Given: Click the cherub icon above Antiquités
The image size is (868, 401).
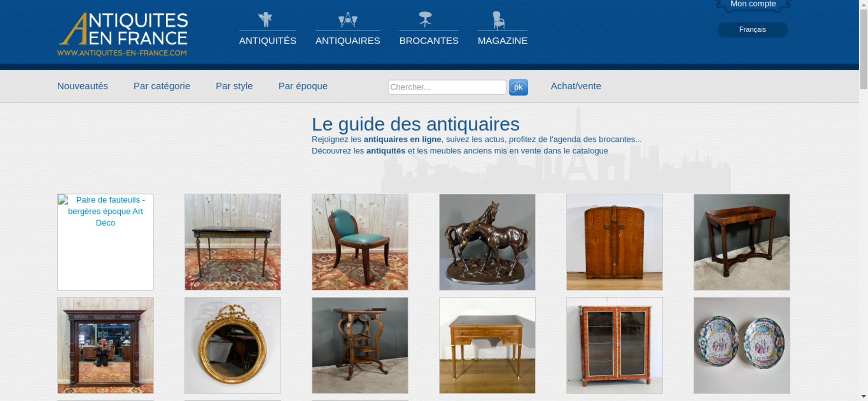Looking at the screenshot, I should click(x=265, y=20).
